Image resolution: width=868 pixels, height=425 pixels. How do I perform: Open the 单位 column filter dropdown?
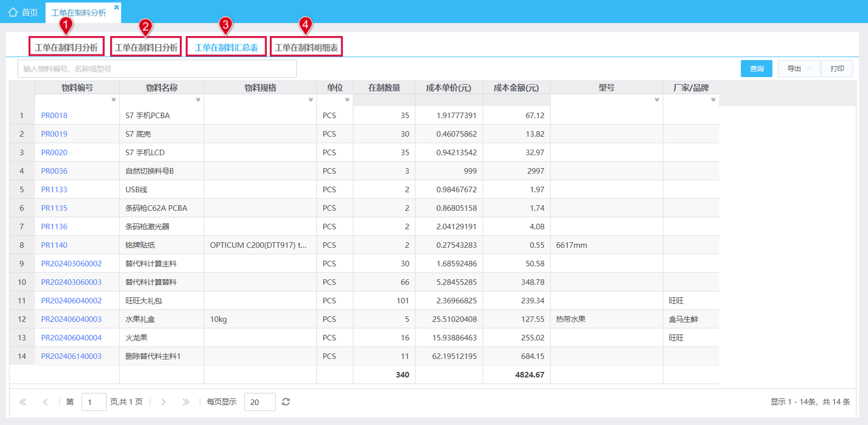pyautogui.click(x=347, y=100)
